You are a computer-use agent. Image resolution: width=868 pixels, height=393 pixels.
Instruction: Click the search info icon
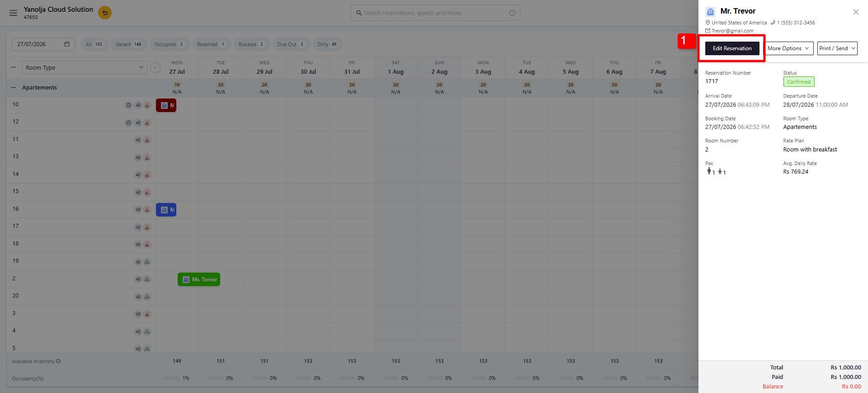(512, 13)
